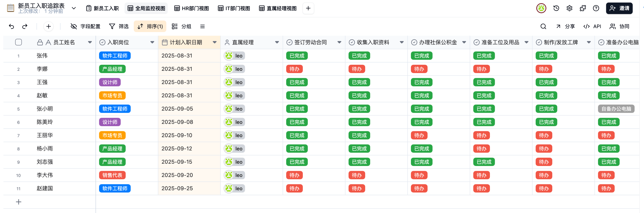Add a new view with plus button
This screenshot has width=644, height=213.
click(x=308, y=8)
